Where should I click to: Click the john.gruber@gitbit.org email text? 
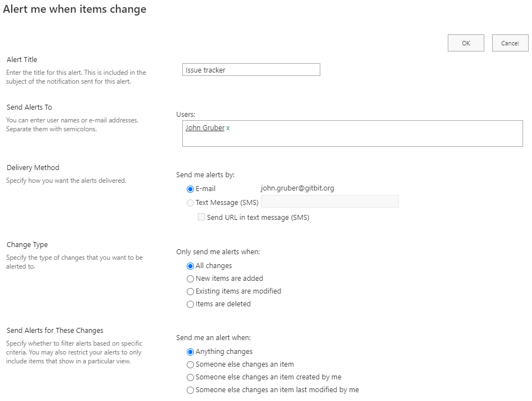coord(297,188)
